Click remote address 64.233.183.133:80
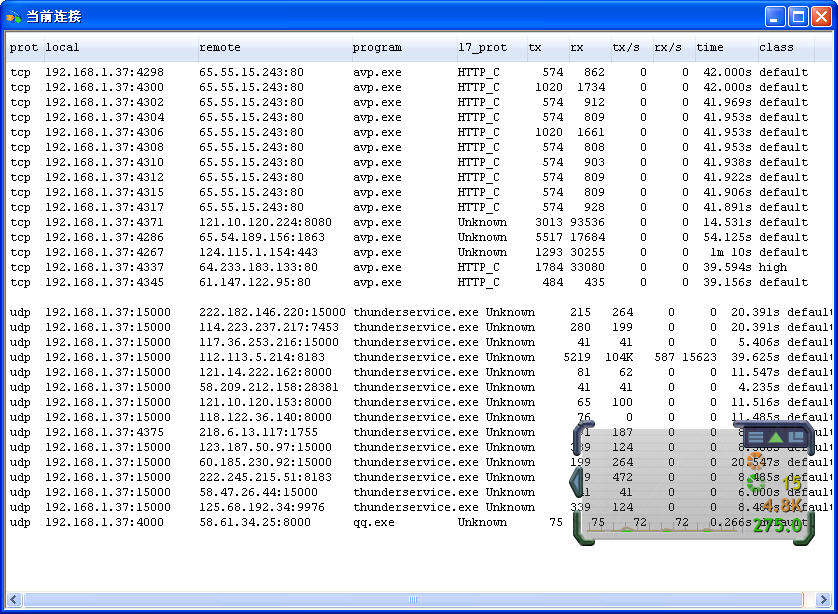838x614 pixels. point(258,267)
